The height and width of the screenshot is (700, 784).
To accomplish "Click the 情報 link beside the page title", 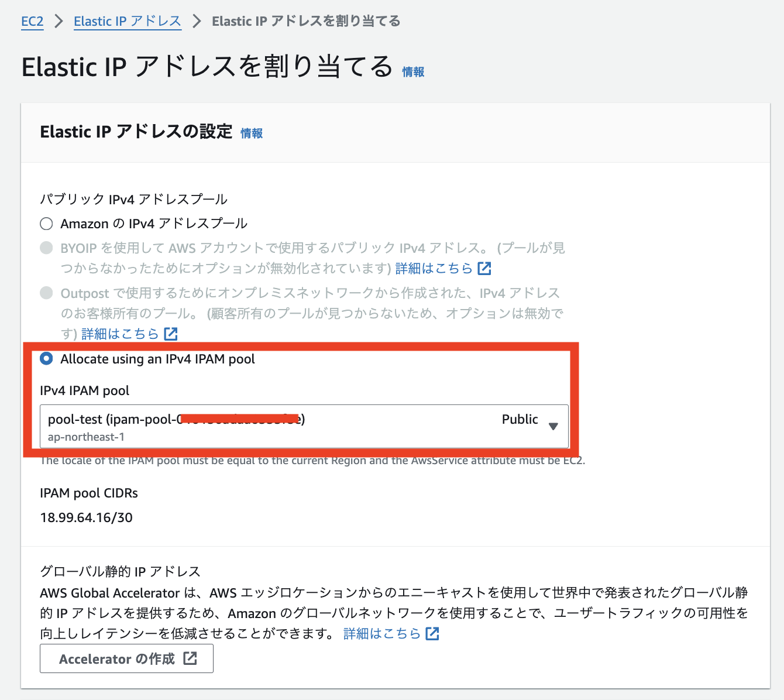I will point(412,71).
